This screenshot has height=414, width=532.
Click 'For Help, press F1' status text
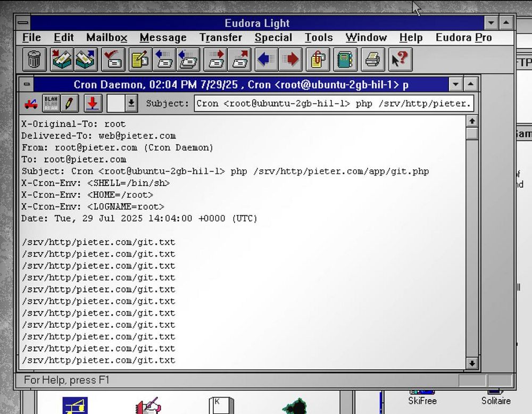tap(66, 380)
